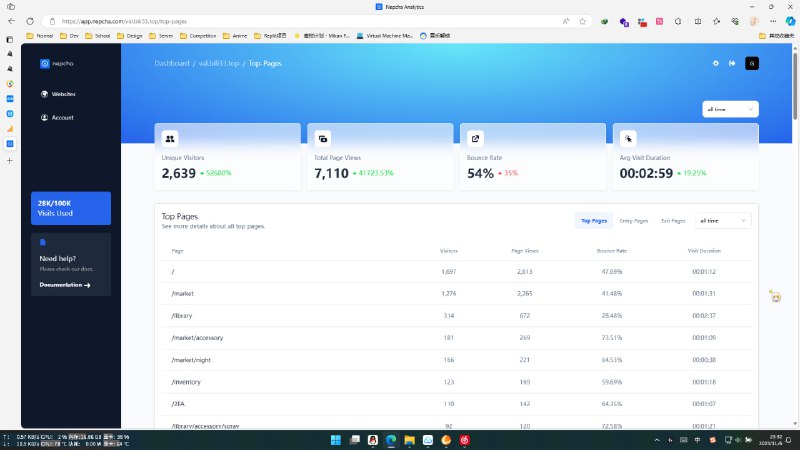Open the Windows Start menu
The width and height of the screenshot is (800, 450).
(334, 439)
